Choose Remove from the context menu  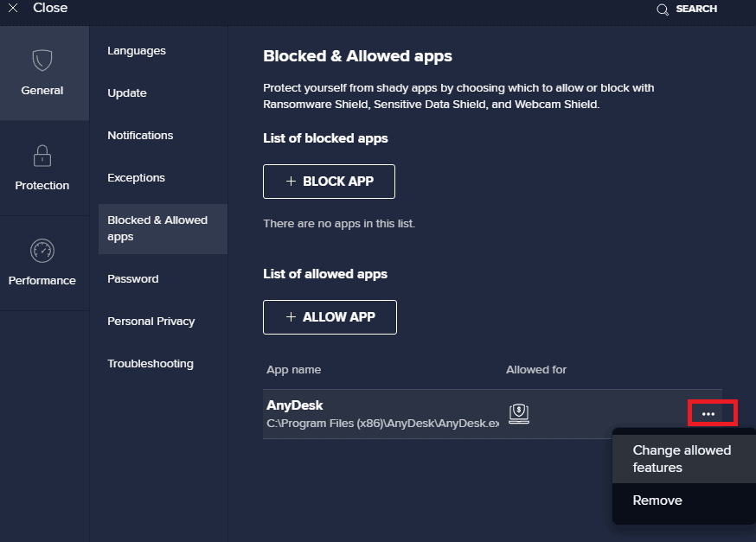coord(657,501)
